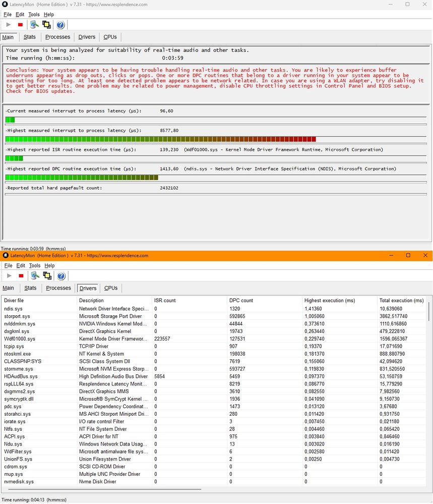Click the yellow windows icon in top window toolbar
433x504 pixels.
pyautogui.click(x=46, y=25)
